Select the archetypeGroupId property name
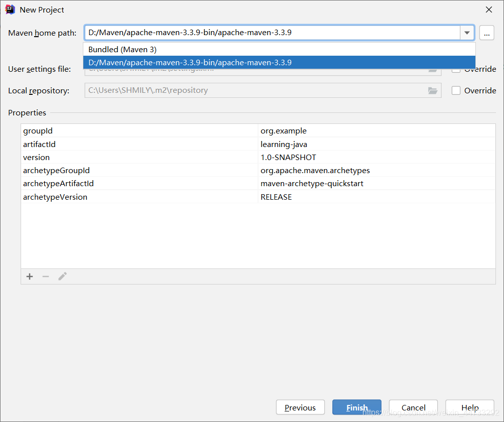 [x=56, y=171]
